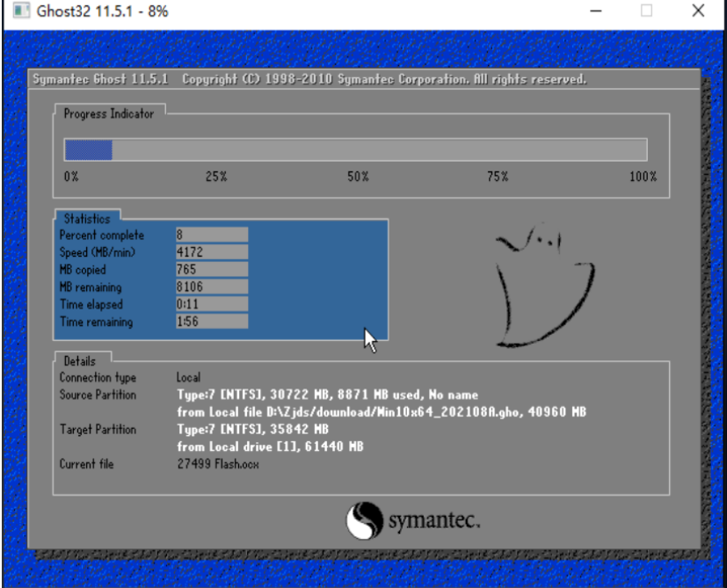Select the Statistics panel heading

(87, 219)
